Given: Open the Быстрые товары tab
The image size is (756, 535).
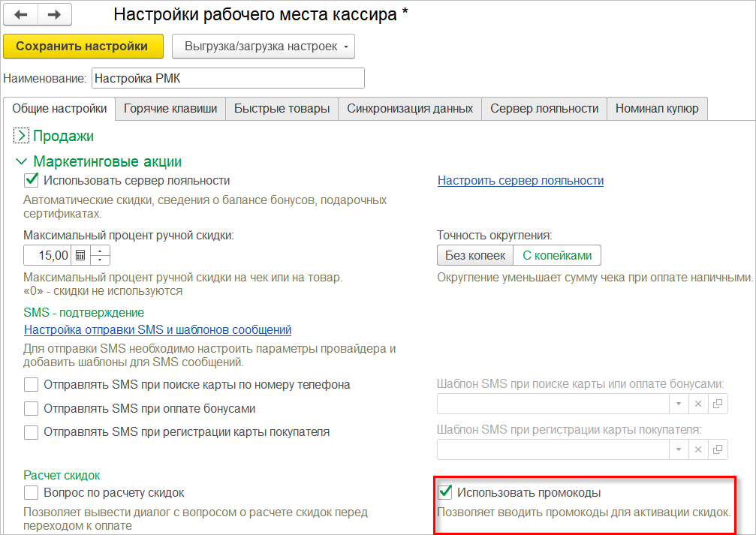Looking at the screenshot, I should coord(282,109).
